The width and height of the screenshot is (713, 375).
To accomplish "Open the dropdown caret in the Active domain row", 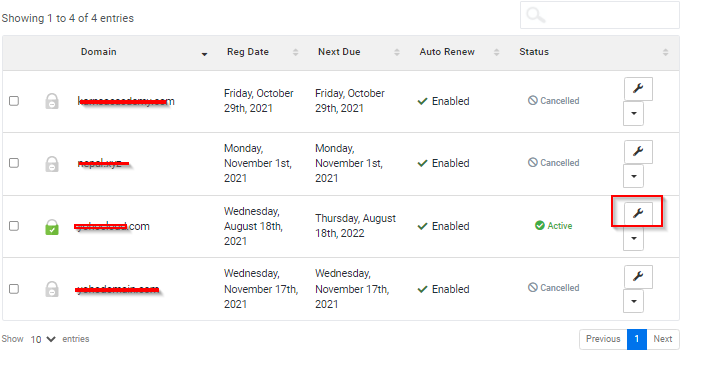I will click(633, 239).
